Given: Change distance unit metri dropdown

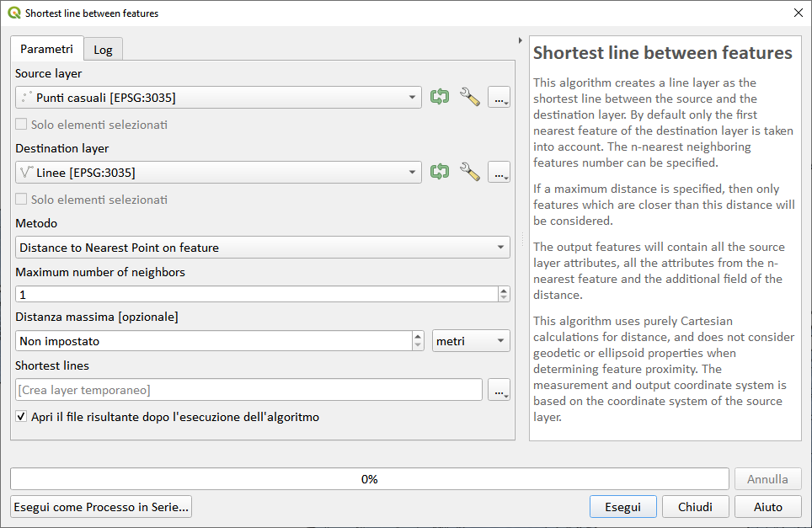Looking at the screenshot, I should [x=471, y=341].
